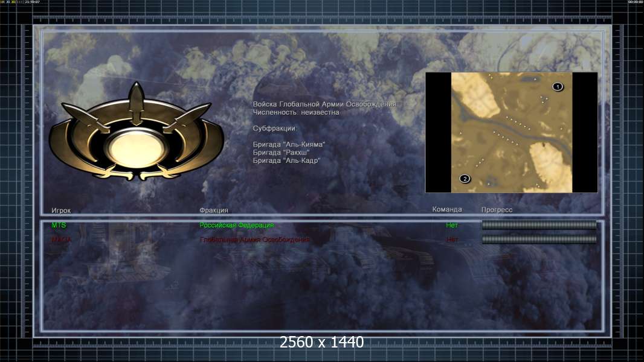
Task: Click the clock readout in top corner
Action: pyautogui.click(x=32, y=2)
